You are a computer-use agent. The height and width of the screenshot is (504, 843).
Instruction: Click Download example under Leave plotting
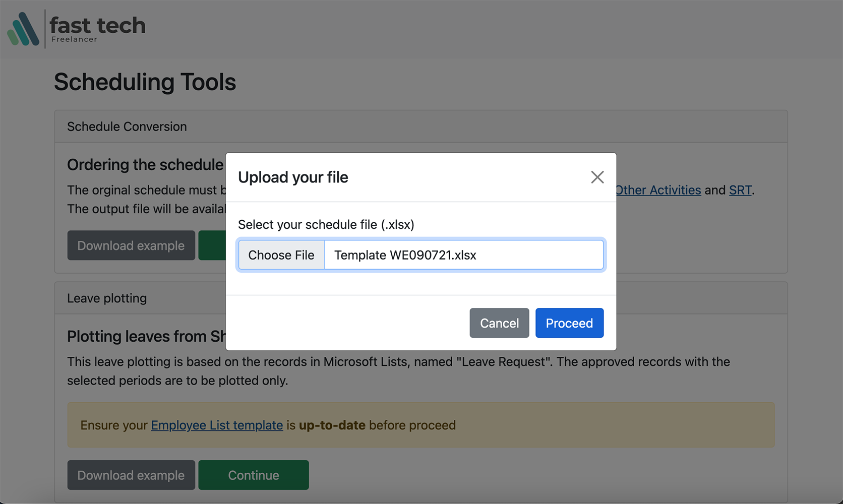point(131,475)
